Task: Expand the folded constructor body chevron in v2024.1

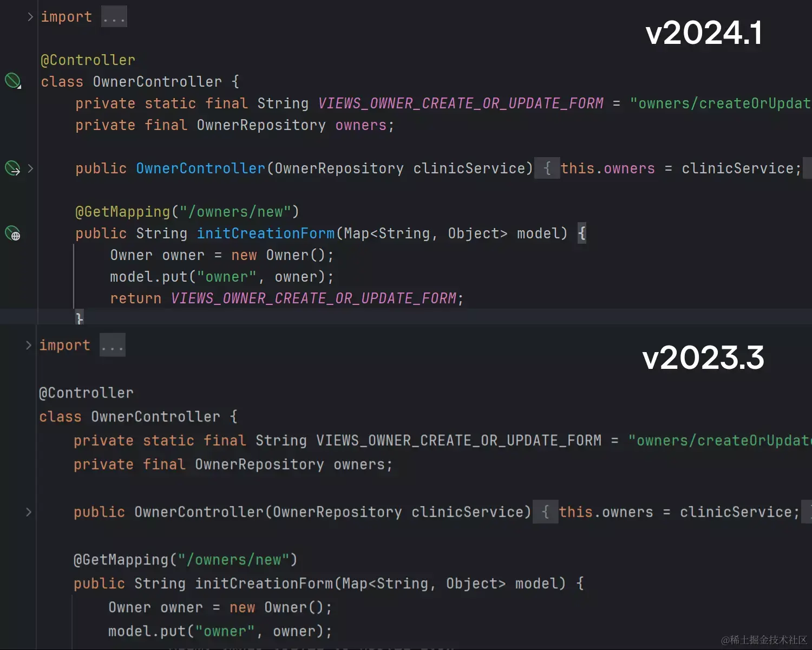Action: click(30, 168)
